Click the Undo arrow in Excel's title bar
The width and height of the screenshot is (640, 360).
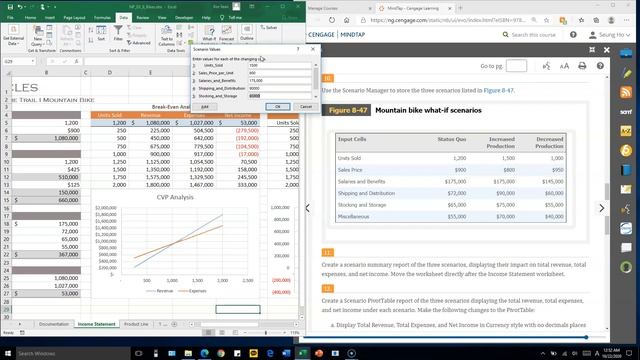pyautogui.click(x=20, y=7)
